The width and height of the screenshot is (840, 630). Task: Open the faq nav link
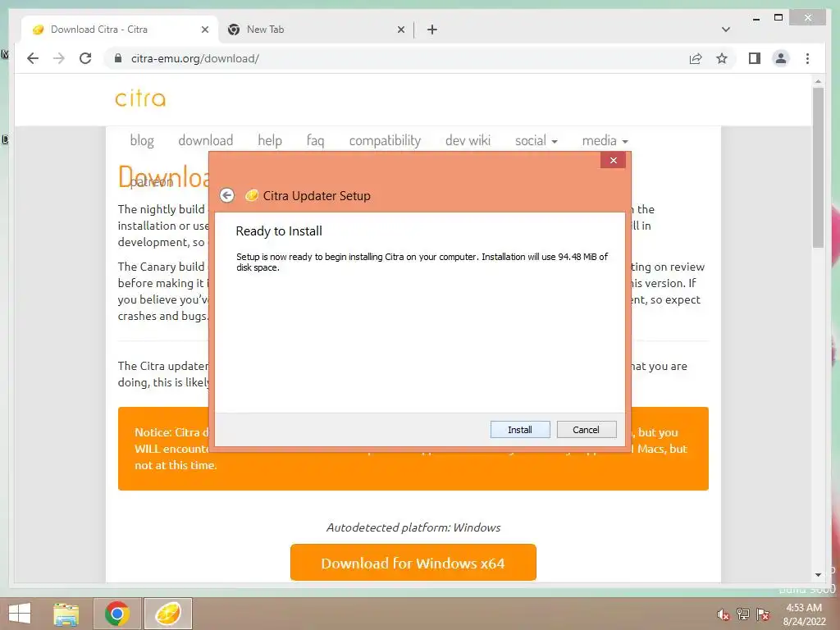[x=316, y=140]
